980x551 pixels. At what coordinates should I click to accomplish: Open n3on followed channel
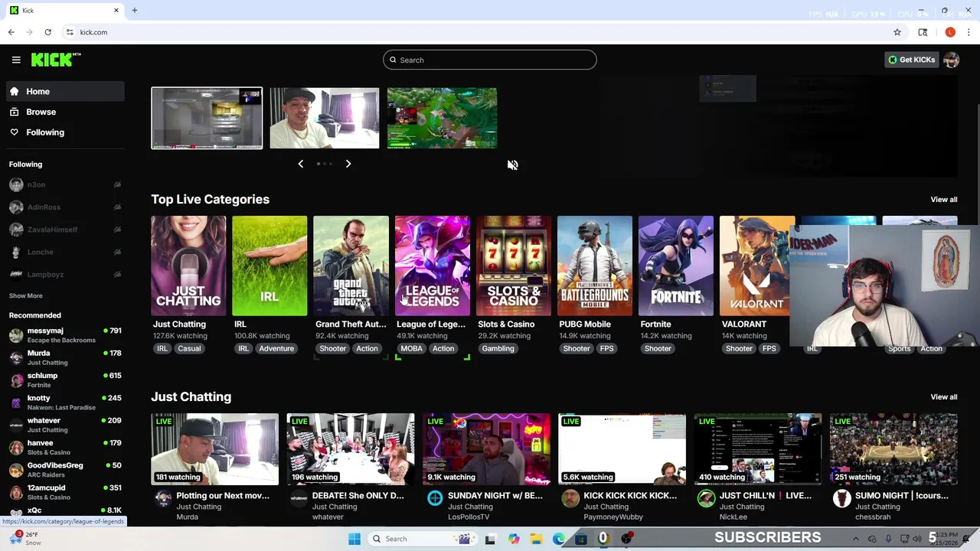click(65, 184)
